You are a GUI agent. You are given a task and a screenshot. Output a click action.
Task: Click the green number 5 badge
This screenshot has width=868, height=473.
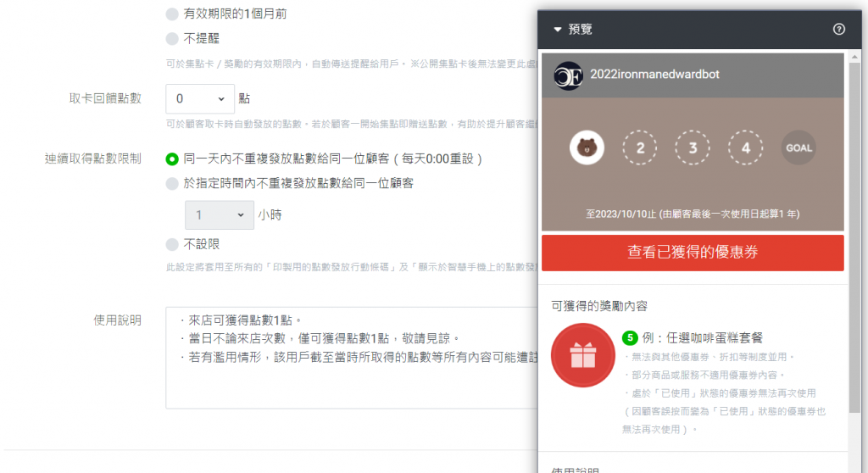coord(630,338)
